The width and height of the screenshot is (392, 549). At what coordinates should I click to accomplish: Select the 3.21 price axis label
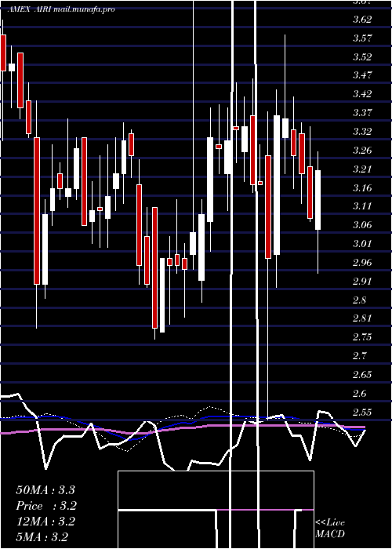[362, 169]
